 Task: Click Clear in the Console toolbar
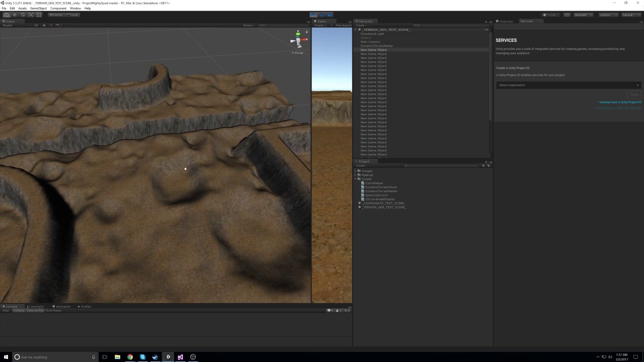point(6,310)
